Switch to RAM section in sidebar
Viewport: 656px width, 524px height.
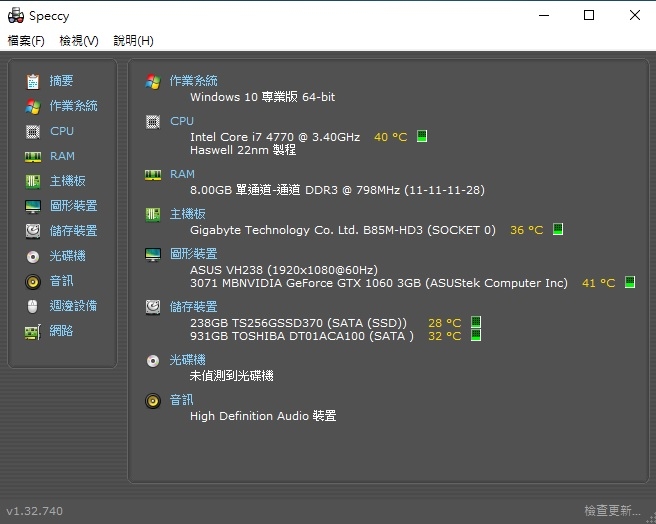62,156
